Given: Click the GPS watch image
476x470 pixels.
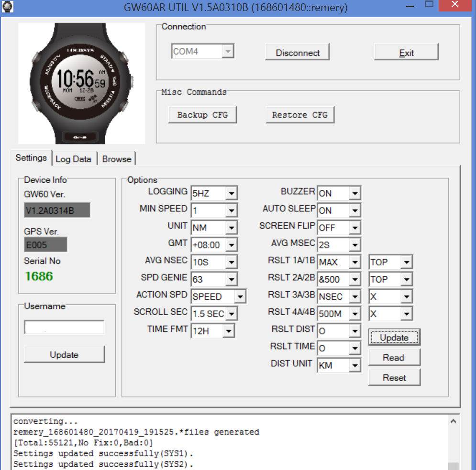Looking at the screenshot, I should pyautogui.click(x=81, y=83).
